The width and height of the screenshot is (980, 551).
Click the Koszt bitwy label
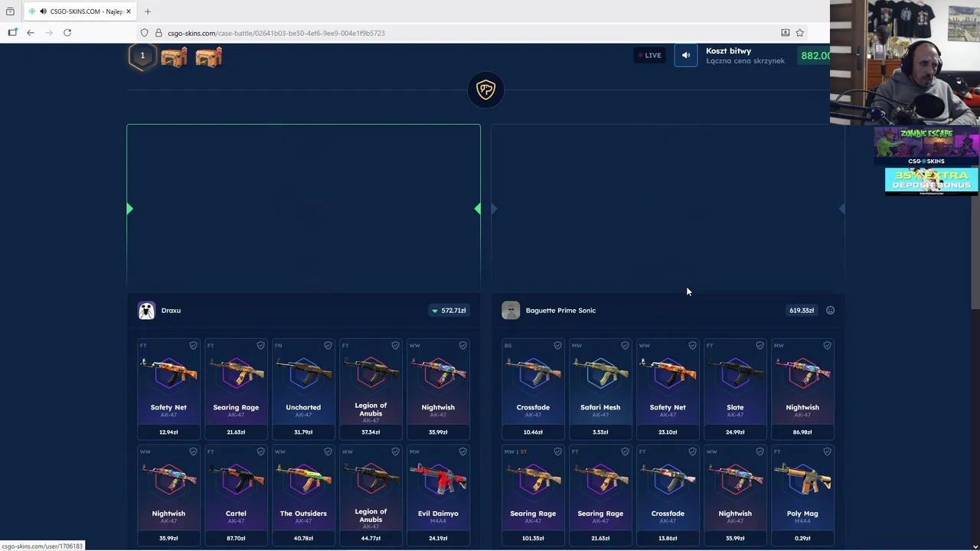click(728, 51)
